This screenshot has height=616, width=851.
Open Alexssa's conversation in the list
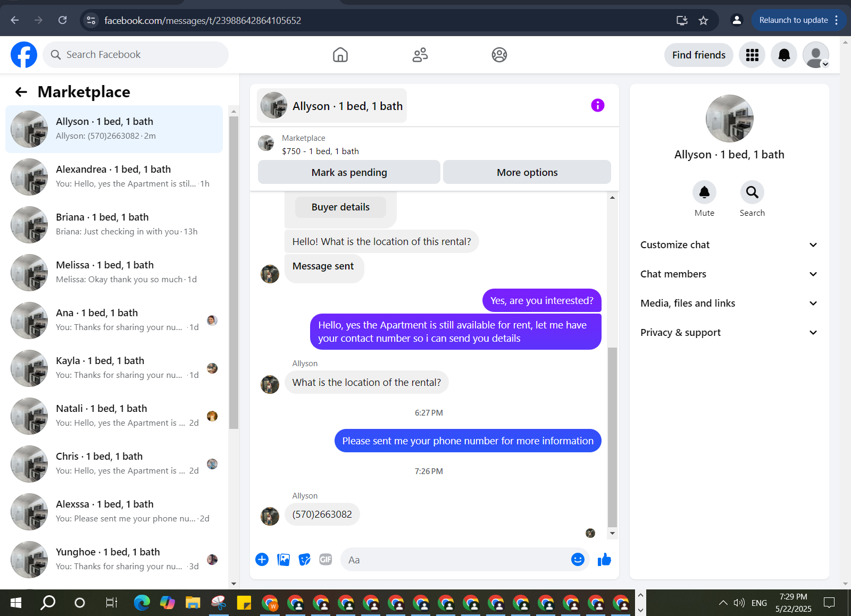click(114, 512)
